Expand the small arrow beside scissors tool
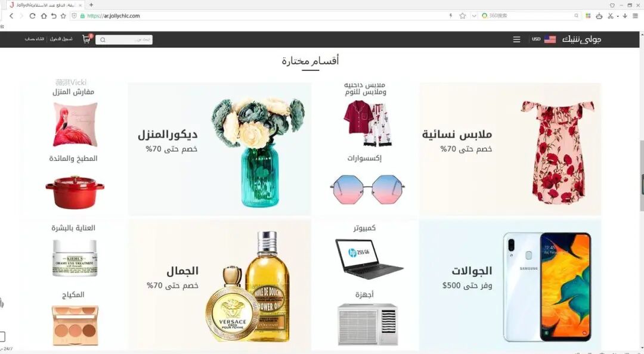Viewport: 644px width, 354px height. coord(618,16)
